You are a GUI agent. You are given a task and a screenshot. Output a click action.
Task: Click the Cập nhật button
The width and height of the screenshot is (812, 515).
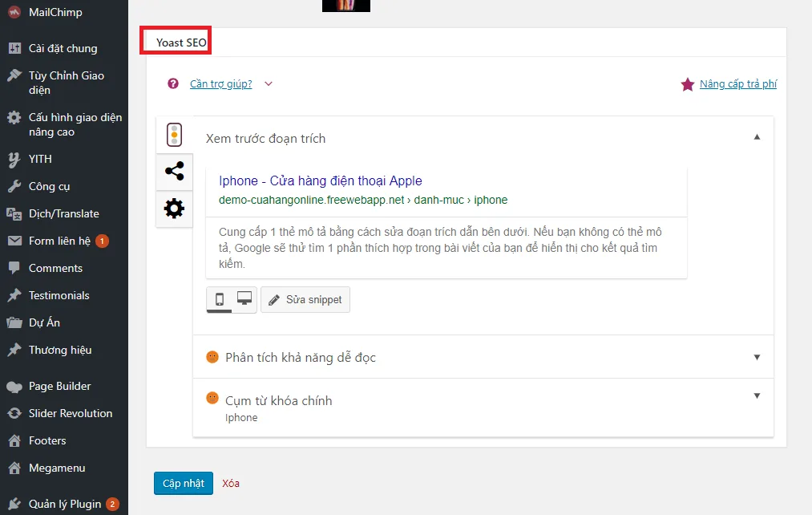click(184, 483)
